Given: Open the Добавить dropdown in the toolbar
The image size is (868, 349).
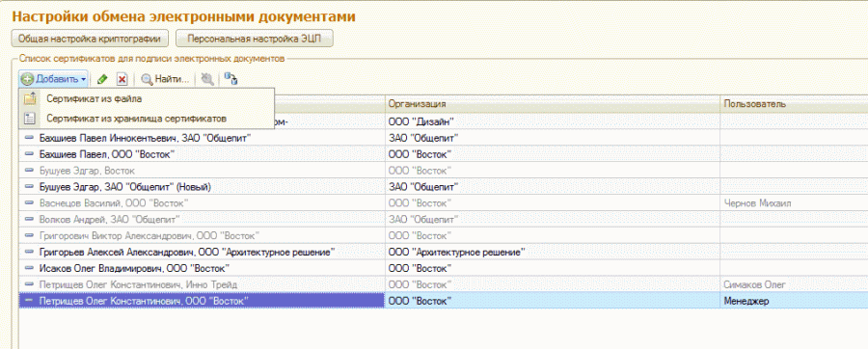Looking at the screenshot, I should 54,79.
